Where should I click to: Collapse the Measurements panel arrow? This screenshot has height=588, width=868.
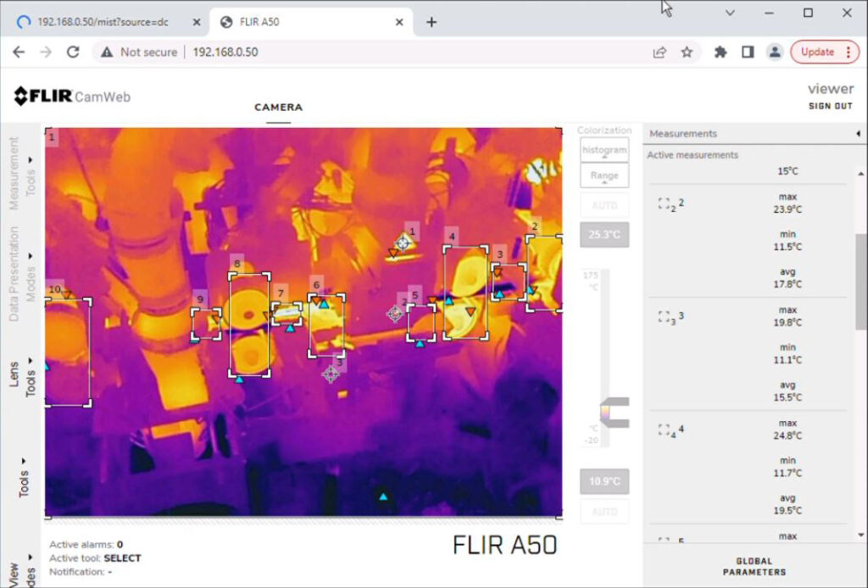(858, 134)
